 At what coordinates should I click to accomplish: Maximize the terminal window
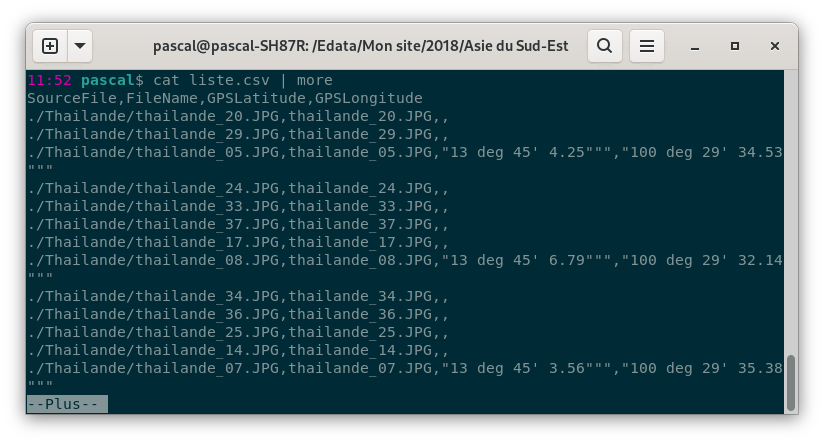[735, 46]
